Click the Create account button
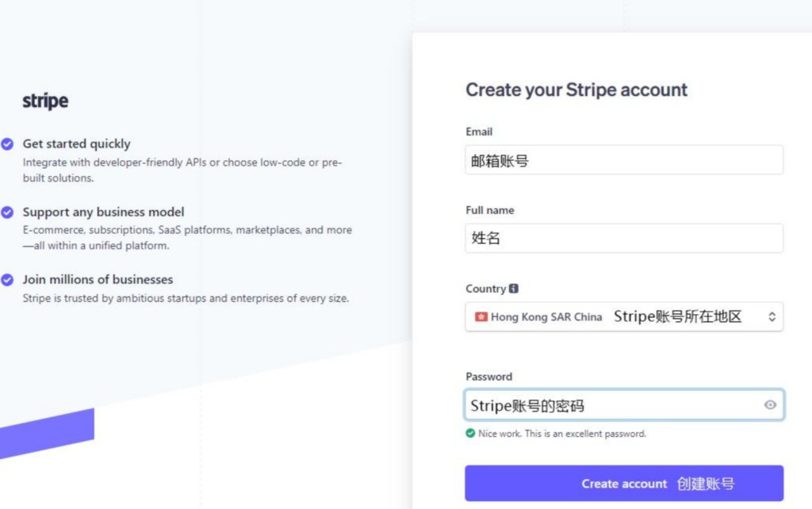812x509 pixels. (624, 483)
